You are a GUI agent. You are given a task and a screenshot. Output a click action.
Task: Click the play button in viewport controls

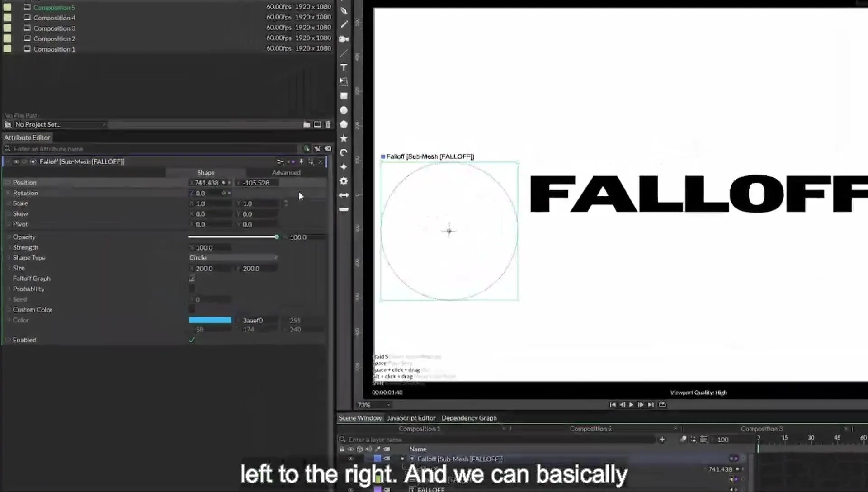click(x=632, y=405)
